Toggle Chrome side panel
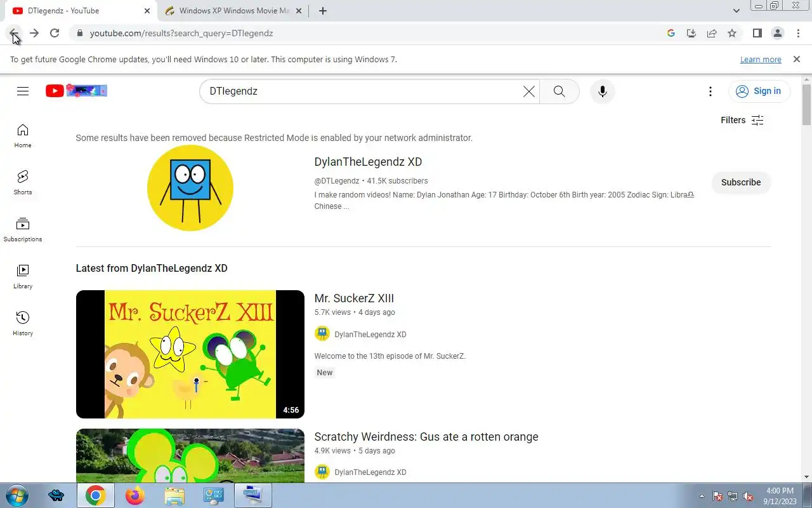 757,33
